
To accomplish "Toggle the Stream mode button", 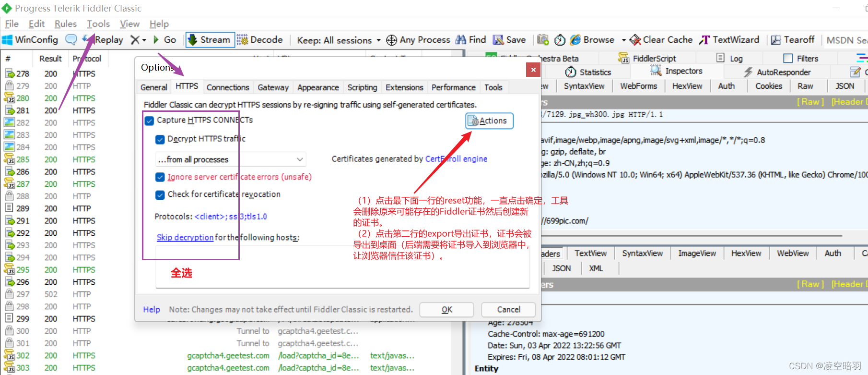I will [x=210, y=40].
